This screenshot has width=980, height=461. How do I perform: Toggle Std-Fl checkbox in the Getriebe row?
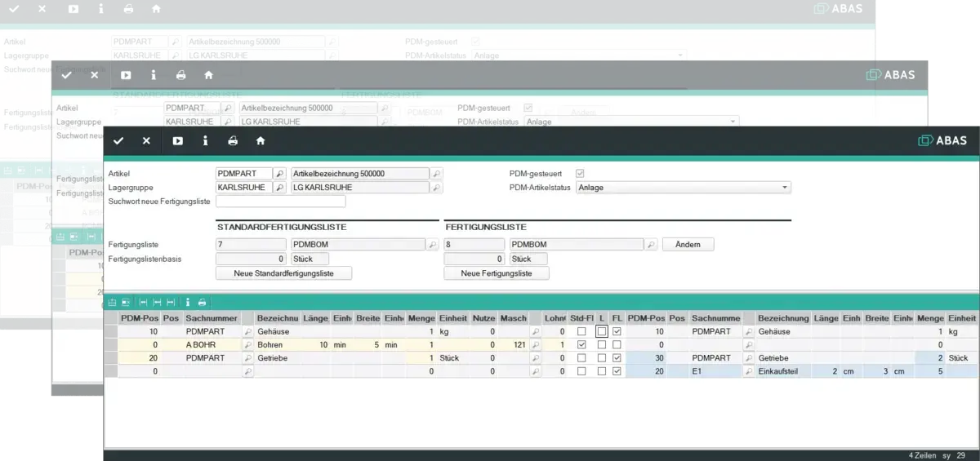point(581,358)
